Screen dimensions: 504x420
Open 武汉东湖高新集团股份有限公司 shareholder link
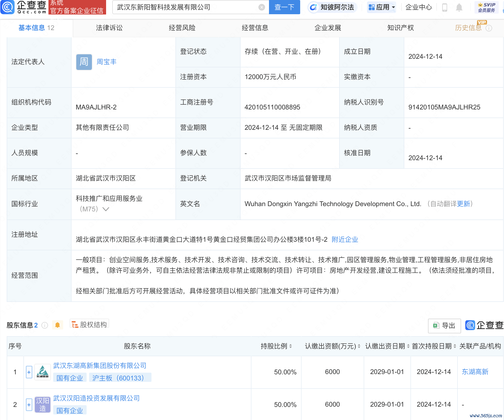click(x=100, y=366)
